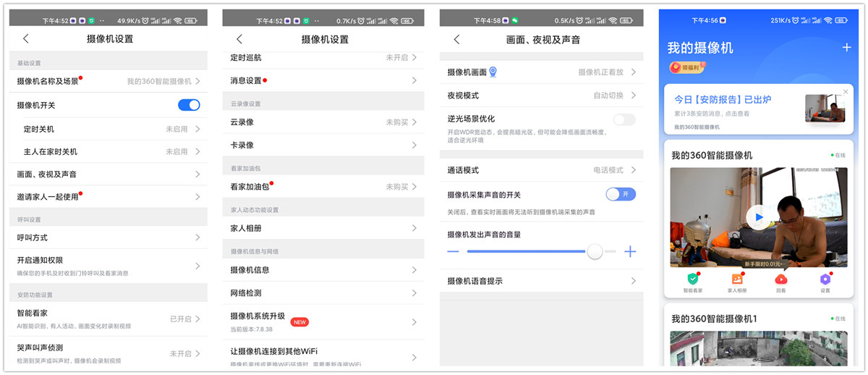Viewport: 868px width, 375px height.
Task: Tap the minus icon to lower camera volume
Action: click(453, 251)
